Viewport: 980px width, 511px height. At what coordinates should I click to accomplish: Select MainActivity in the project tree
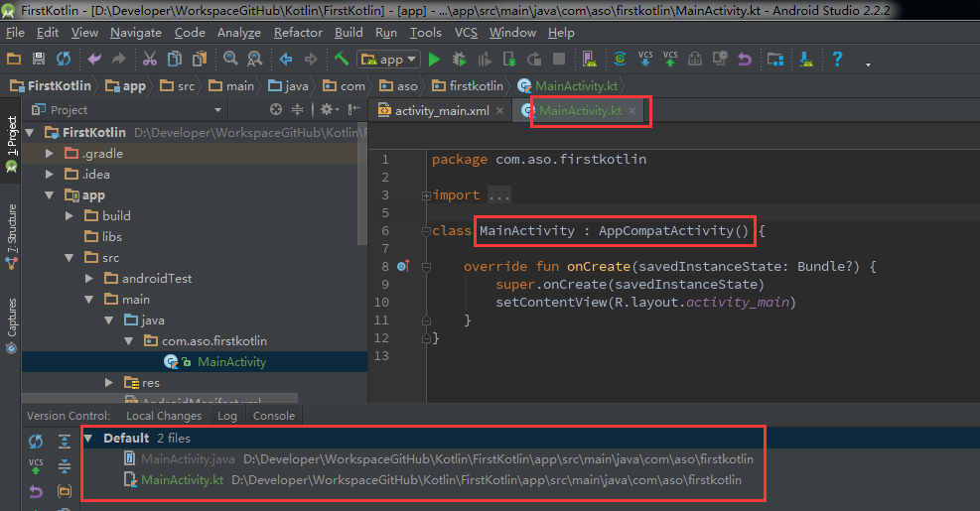(x=231, y=362)
